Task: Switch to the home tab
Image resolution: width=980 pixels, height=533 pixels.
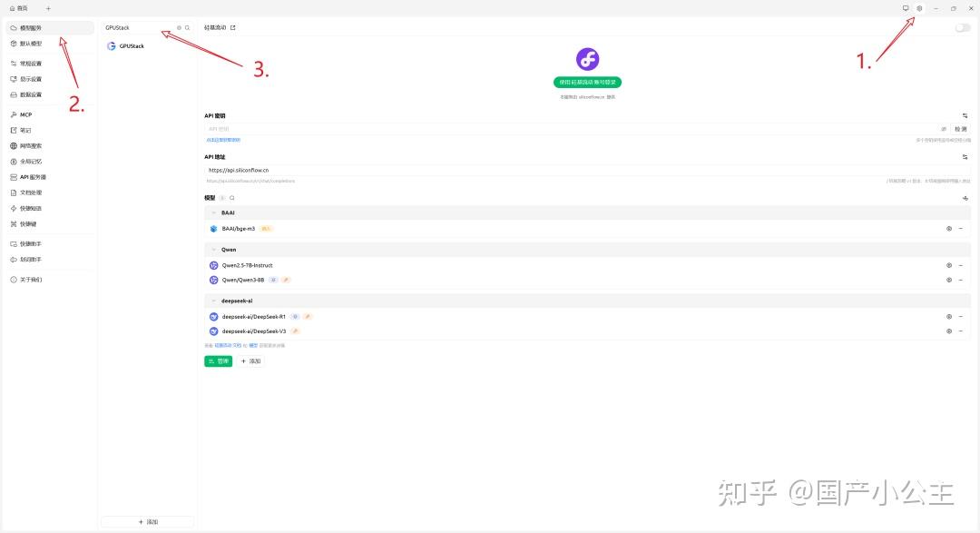Action: 19,8
